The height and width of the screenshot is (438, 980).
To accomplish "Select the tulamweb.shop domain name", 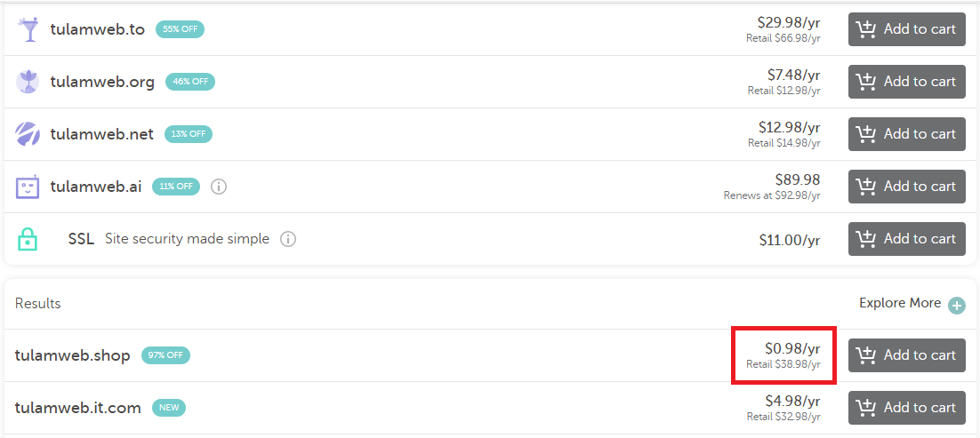I will pyautogui.click(x=73, y=355).
